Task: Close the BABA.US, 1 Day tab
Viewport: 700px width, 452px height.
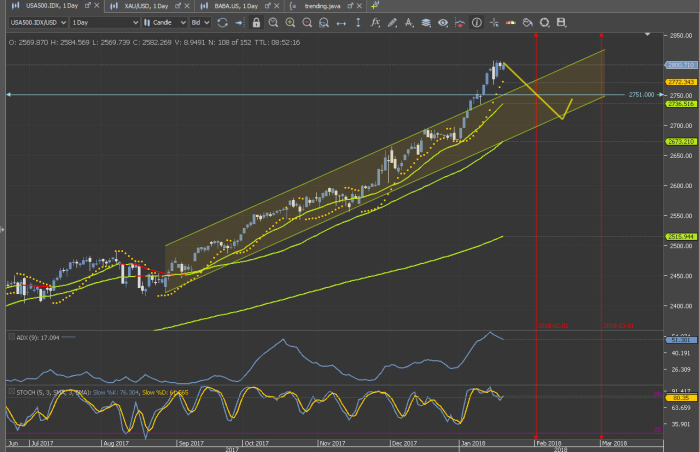Action: (277, 6)
